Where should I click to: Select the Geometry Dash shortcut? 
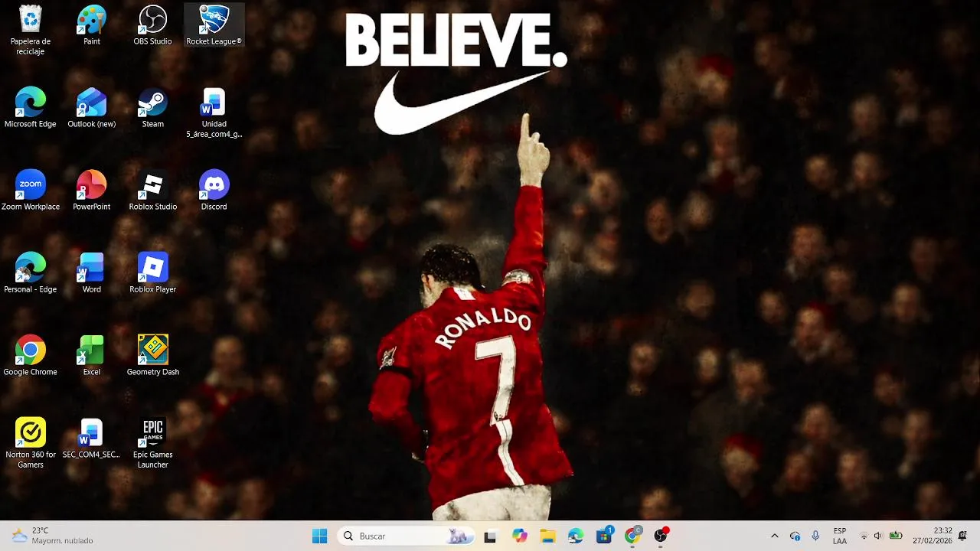152,356
